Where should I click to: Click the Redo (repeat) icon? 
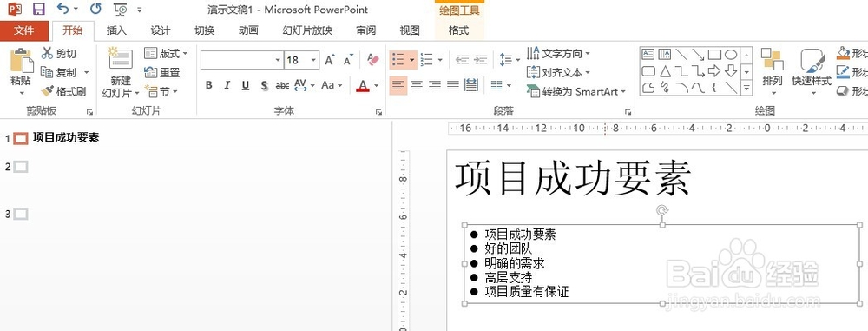pyautogui.click(x=95, y=9)
